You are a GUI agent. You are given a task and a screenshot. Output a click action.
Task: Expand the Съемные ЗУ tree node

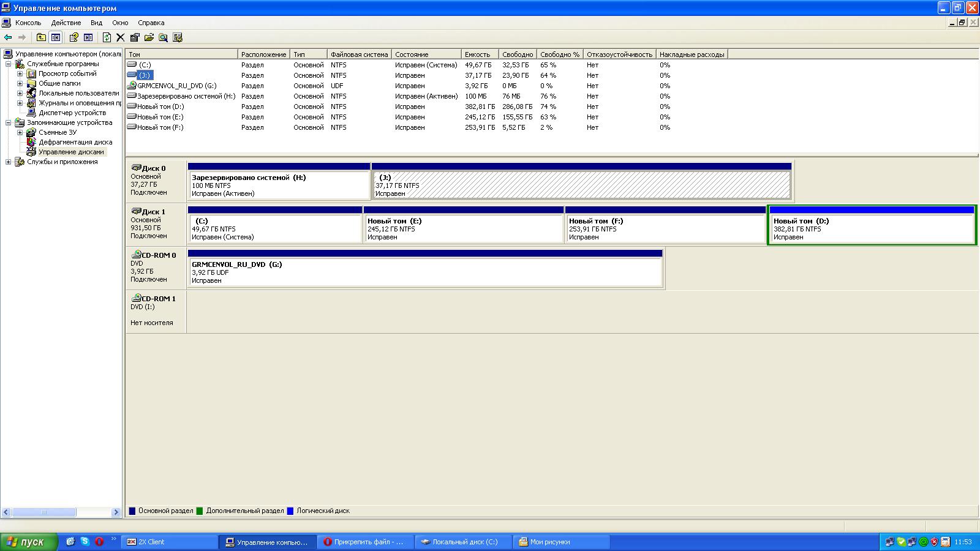20,132
